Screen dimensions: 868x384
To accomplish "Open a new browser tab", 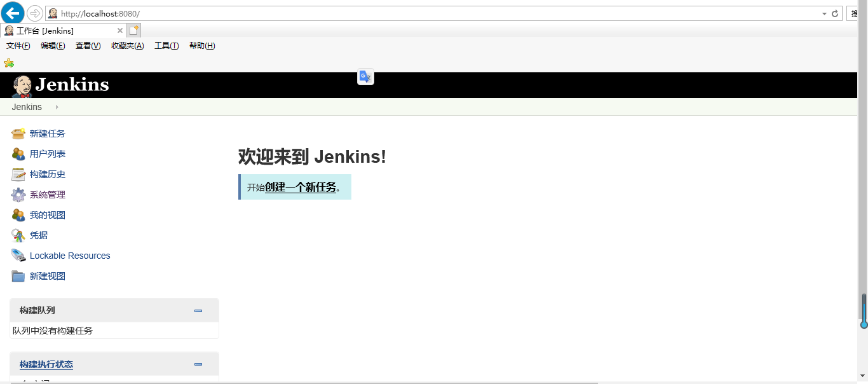I will tap(133, 31).
